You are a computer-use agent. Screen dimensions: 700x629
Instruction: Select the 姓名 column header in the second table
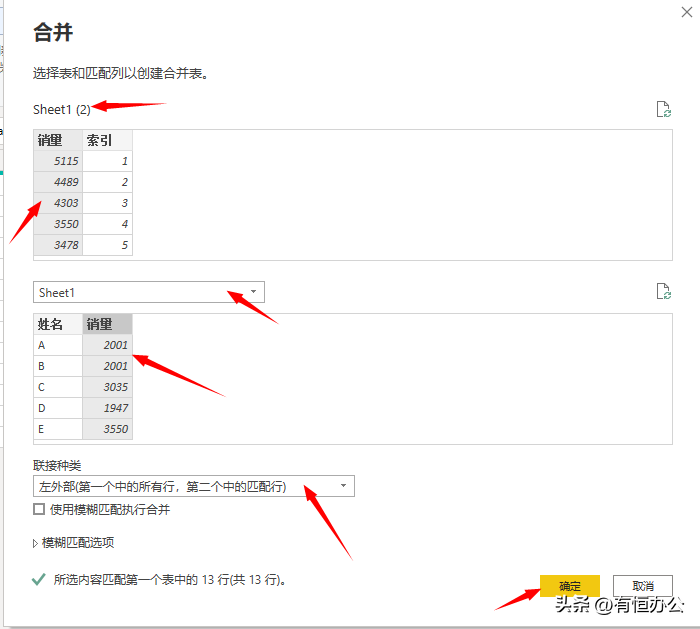[58, 324]
